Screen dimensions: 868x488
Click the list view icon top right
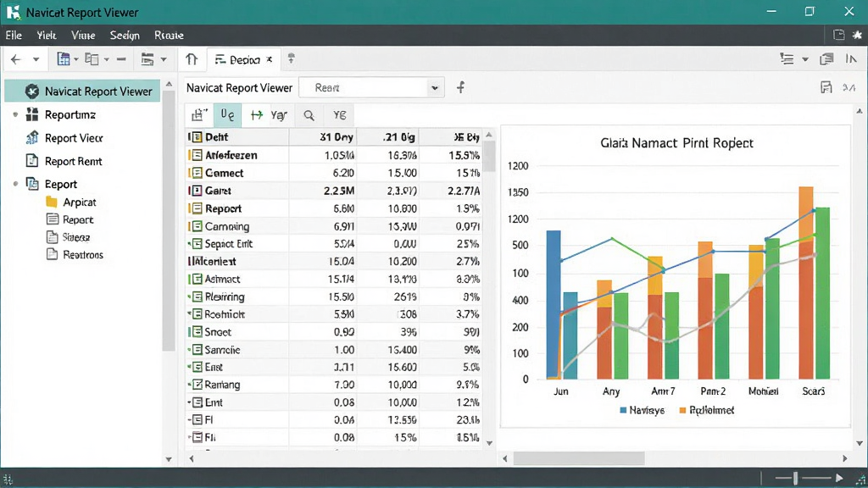coord(787,58)
